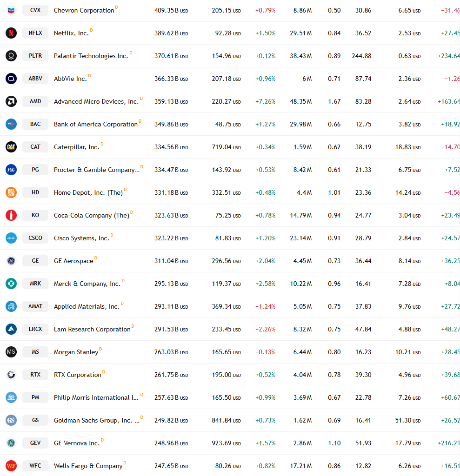Screen dimensions: 460x476
Task: Open the AMD ticker badge
Action: coord(35,101)
